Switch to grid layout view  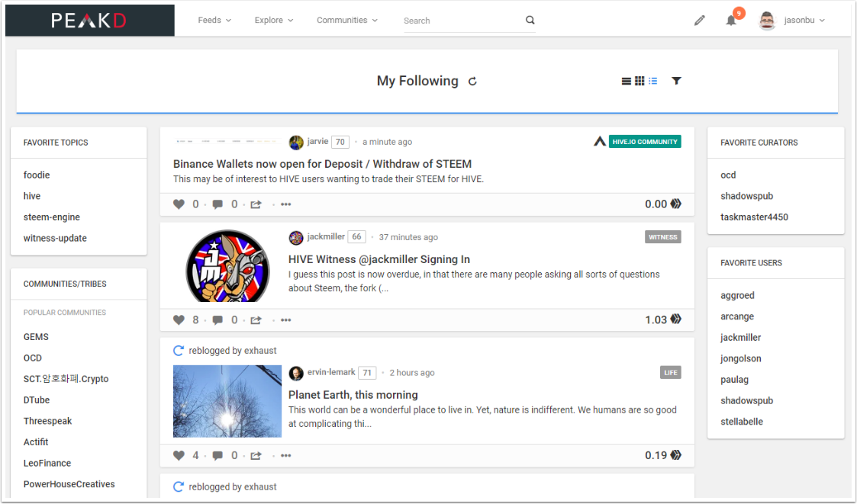tap(640, 81)
